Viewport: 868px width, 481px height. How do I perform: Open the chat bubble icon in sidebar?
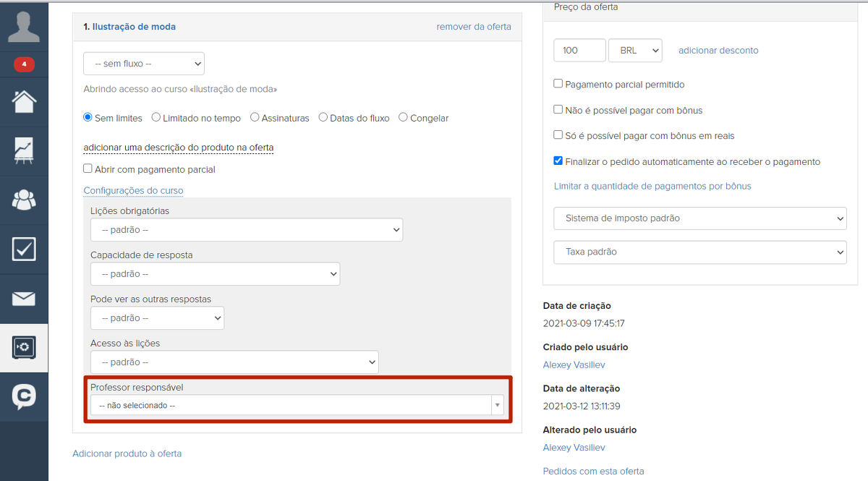pos(24,396)
